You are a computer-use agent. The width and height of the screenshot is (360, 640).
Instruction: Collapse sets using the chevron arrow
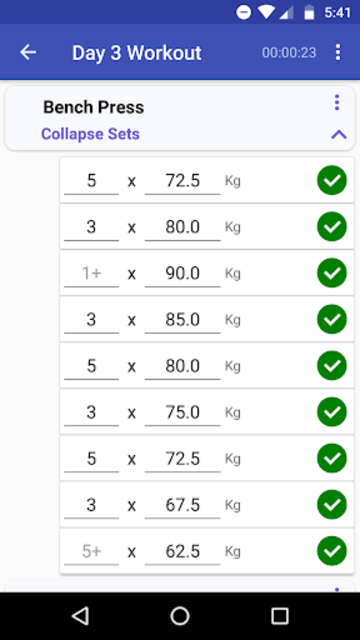[x=339, y=134]
